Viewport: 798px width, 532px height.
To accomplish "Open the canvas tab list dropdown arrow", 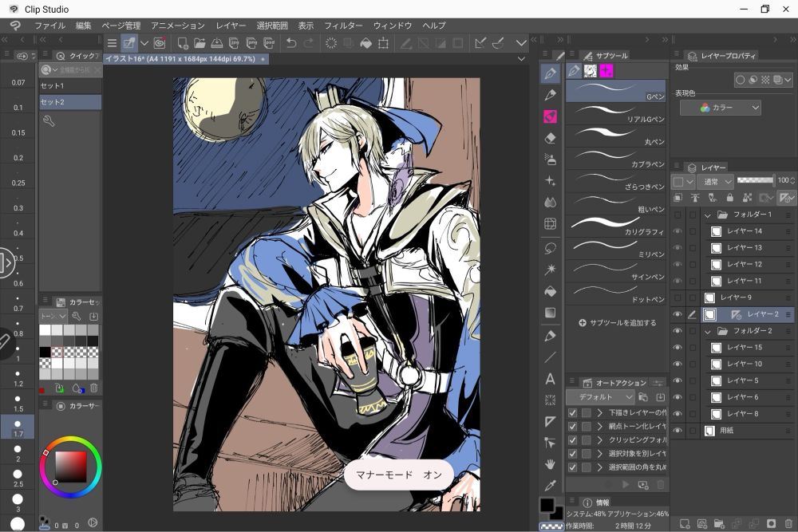I will (520, 59).
